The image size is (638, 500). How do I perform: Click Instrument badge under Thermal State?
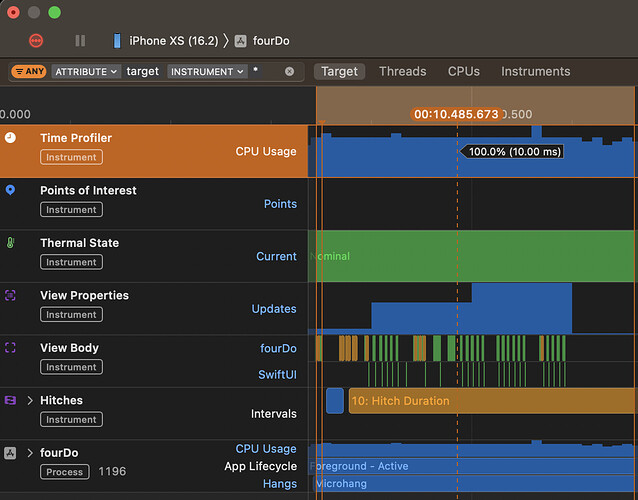point(71,262)
